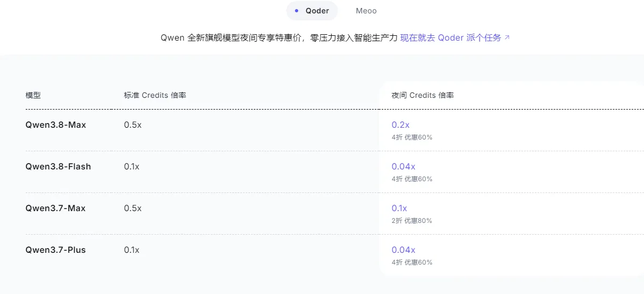Select the Qwen3.7-Max model name

(x=56, y=208)
